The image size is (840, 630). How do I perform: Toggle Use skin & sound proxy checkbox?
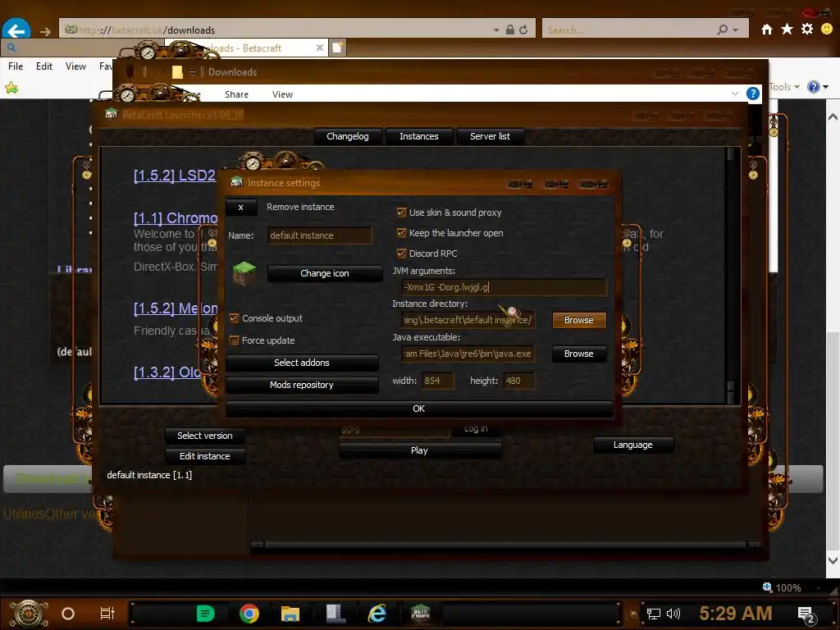[x=401, y=212]
